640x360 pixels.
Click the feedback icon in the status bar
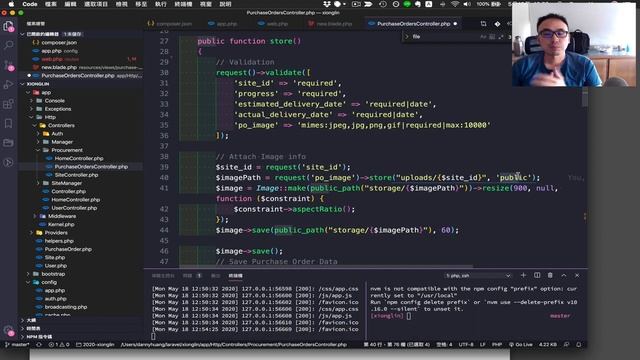click(x=566, y=344)
